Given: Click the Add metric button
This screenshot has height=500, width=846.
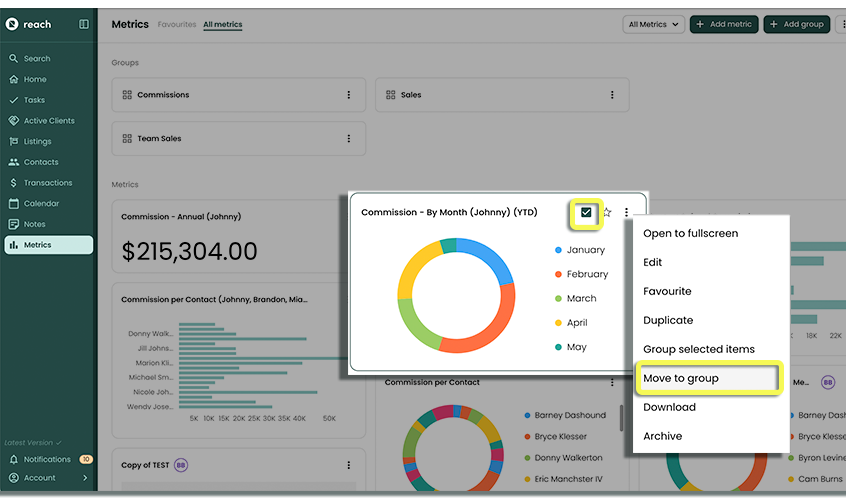Looking at the screenshot, I should (x=723, y=24).
